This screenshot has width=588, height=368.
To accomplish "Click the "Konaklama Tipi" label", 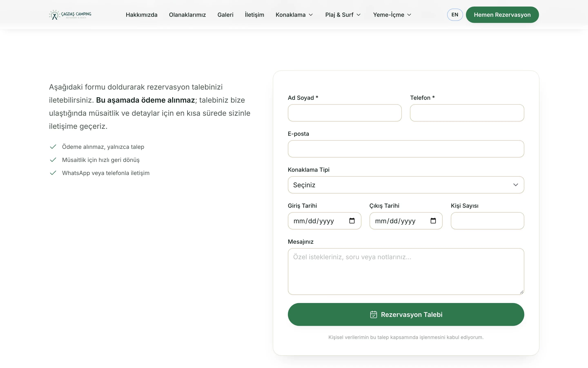I will coord(308,170).
